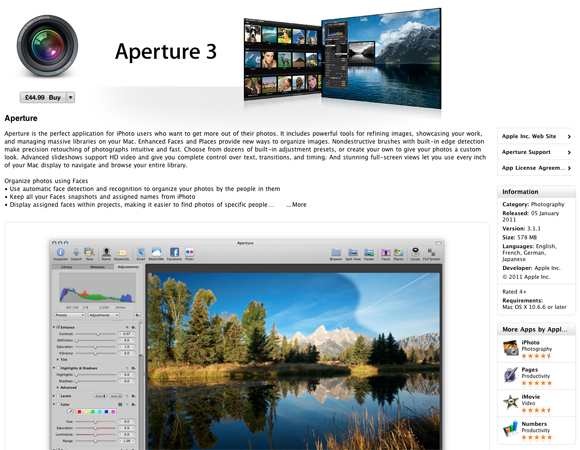Screen dimensions: 580x450
Task: Enable the Color adjustment checkbox
Action: (x=58, y=405)
